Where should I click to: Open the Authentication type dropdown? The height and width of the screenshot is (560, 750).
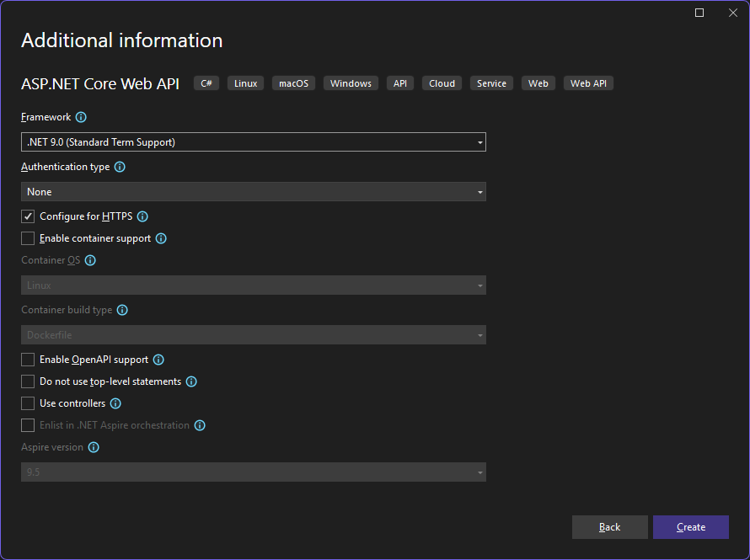click(253, 191)
